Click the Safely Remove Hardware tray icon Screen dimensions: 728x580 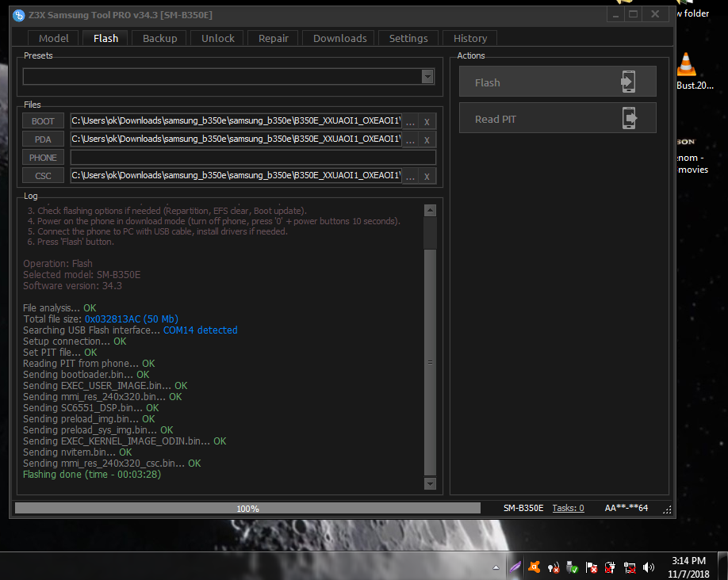(x=573, y=567)
